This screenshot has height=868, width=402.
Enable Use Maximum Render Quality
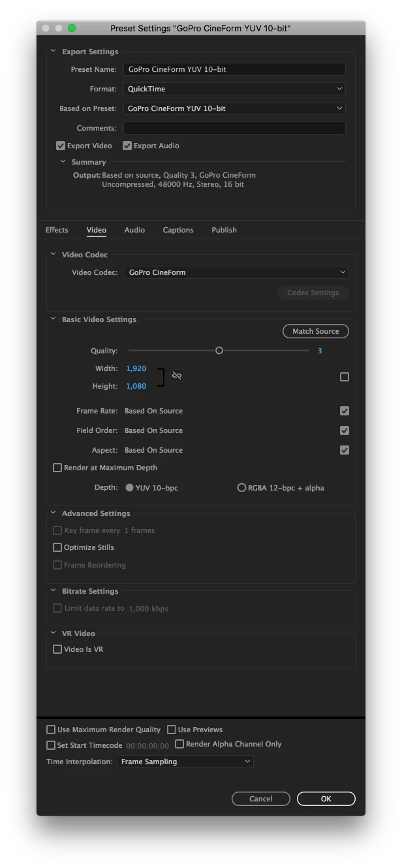[x=51, y=730]
